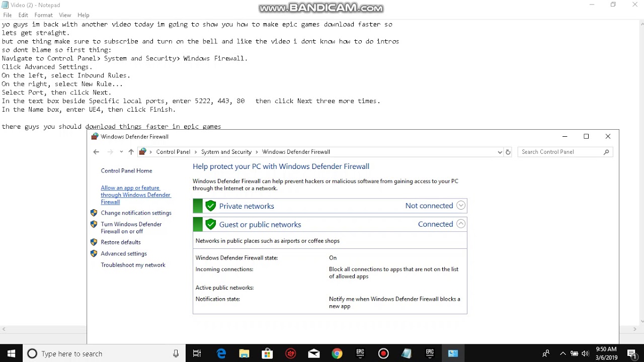The image size is (644, 362).
Task: Click Notepad horizontal scrollbar left arrow
Action: pos(4,329)
